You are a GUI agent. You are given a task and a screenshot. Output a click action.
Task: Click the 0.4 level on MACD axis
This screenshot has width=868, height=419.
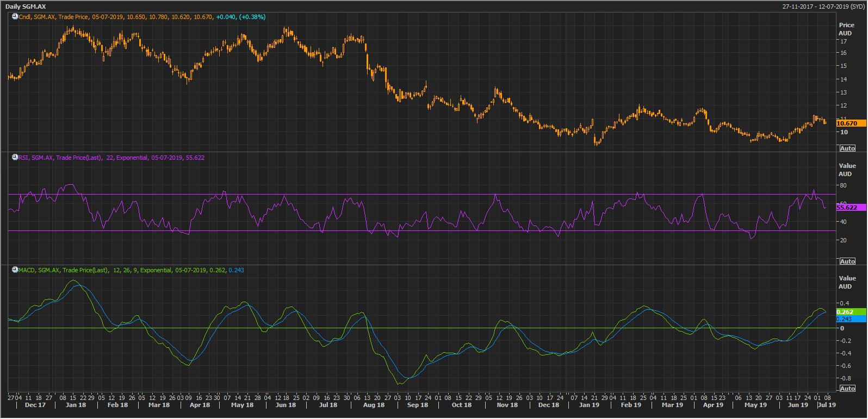pyautogui.click(x=845, y=303)
